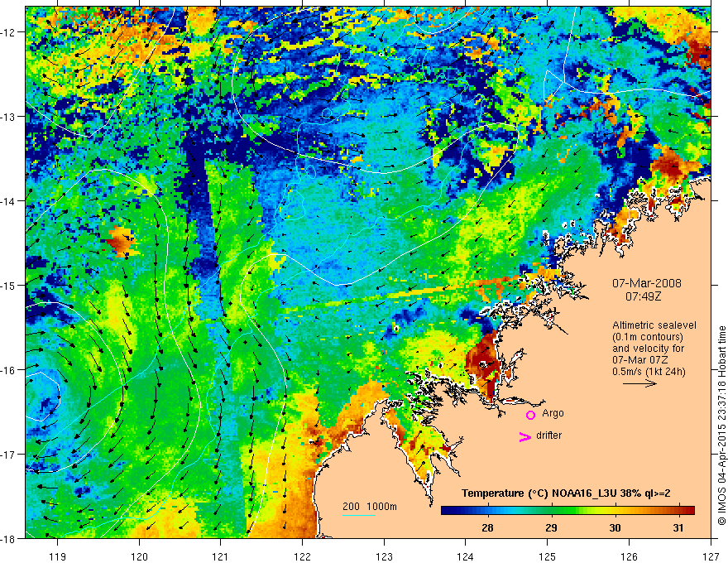Screen dimensions: 728x563
Task: Click longitude axis label 126
Action: click(x=629, y=556)
